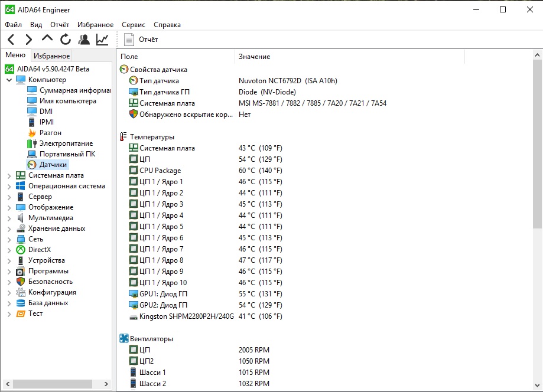Image resolution: width=543 pixels, height=392 pixels.
Task: Click the Конфигурация gear icon in the tree
Action: click(x=21, y=292)
